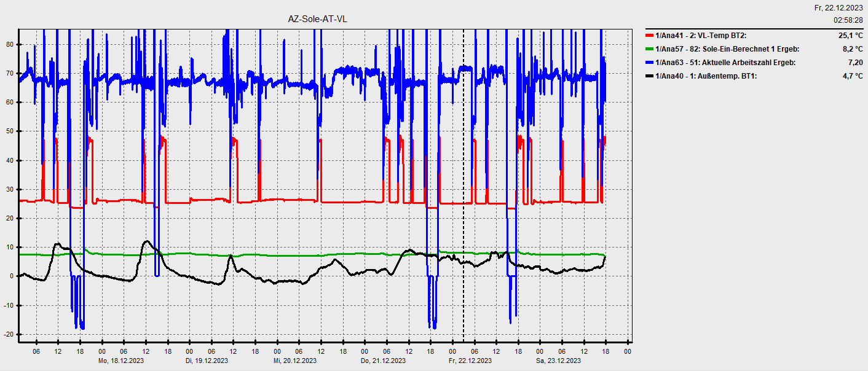Click the red VL-Temp BT2 legend swatch

(x=650, y=36)
